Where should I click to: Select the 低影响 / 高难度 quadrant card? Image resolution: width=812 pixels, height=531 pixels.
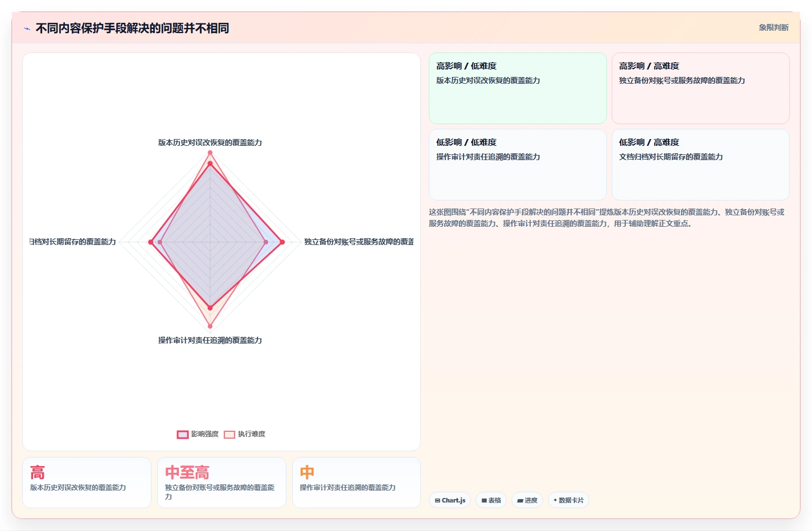[x=700, y=165]
